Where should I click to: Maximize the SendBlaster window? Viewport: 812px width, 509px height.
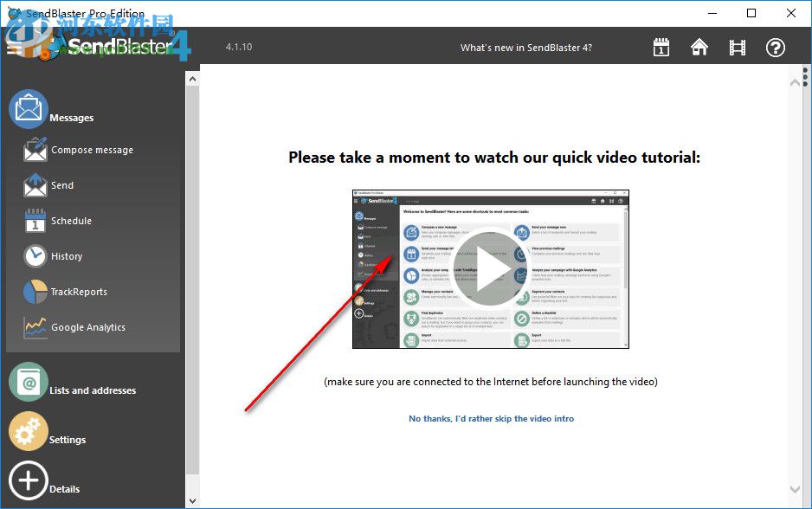click(x=751, y=13)
